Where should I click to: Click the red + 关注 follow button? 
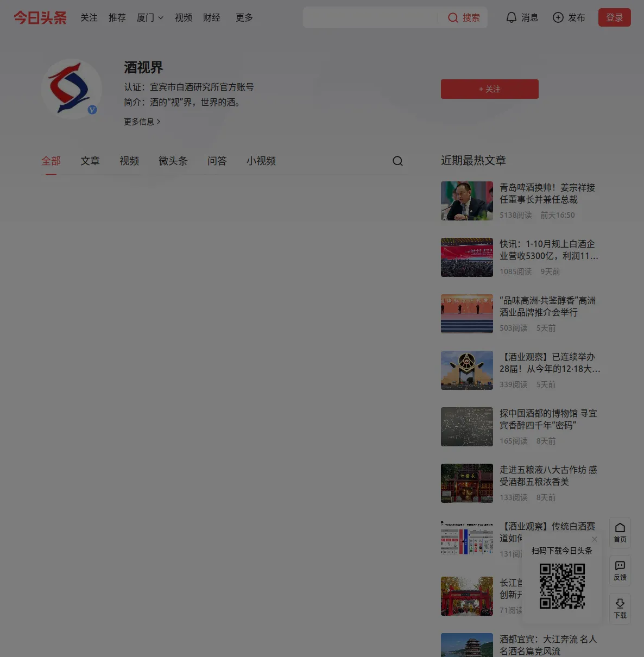(x=490, y=89)
